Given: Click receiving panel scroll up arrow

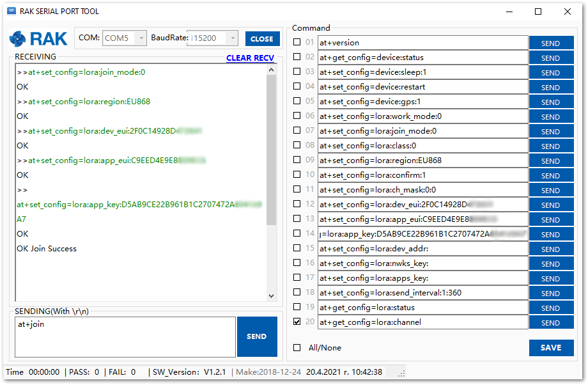Looking at the screenshot, I should (x=272, y=70).
